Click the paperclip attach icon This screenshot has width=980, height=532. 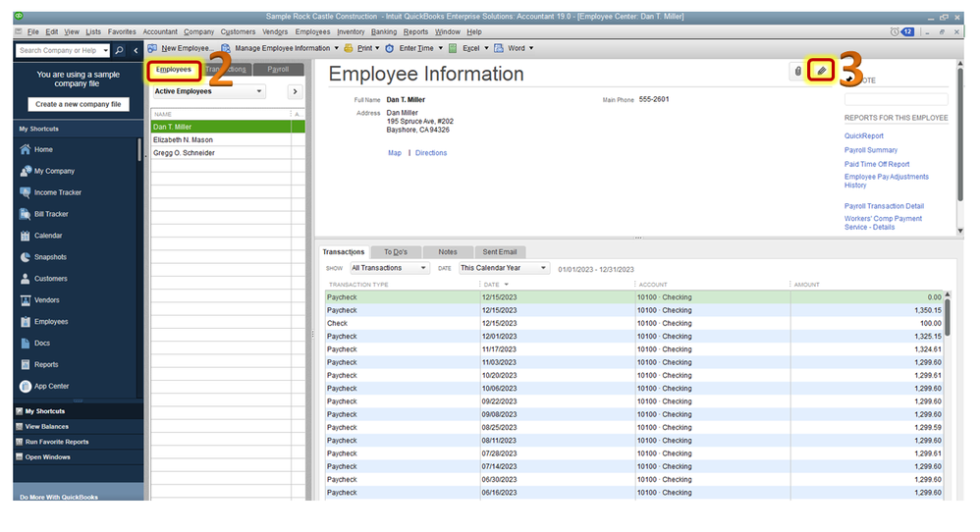pyautogui.click(x=797, y=71)
